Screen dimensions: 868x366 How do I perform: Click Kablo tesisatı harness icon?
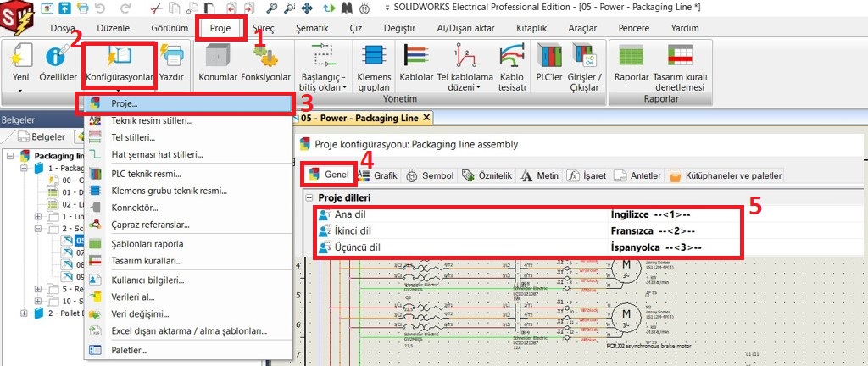pyautogui.click(x=511, y=58)
